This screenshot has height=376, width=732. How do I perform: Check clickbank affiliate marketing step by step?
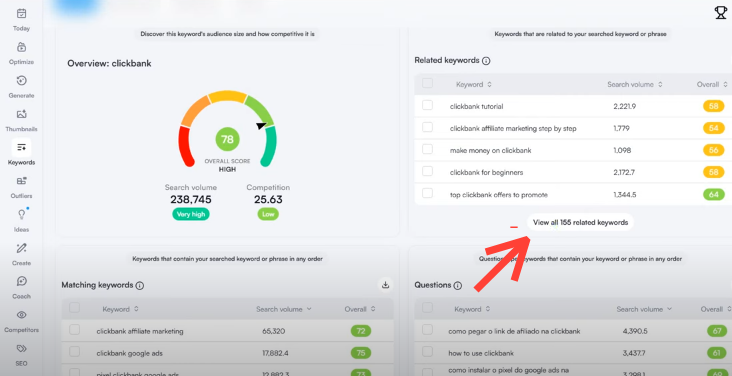point(427,128)
